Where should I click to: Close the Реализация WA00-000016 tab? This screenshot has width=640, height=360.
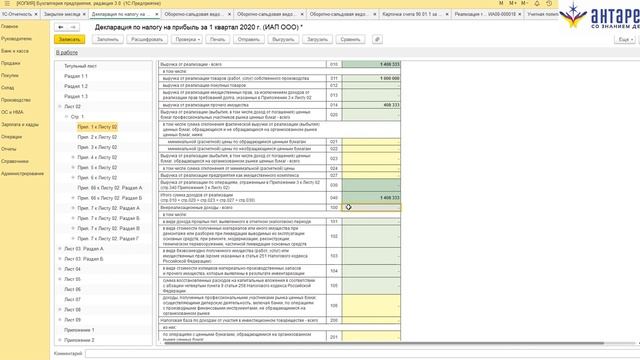coord(520,14)
